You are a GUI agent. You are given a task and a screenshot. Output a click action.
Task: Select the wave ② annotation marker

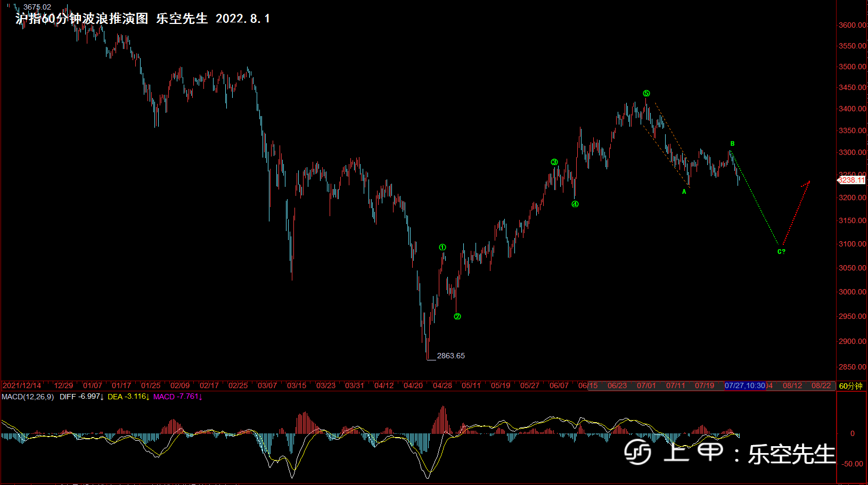click(457, 316)
